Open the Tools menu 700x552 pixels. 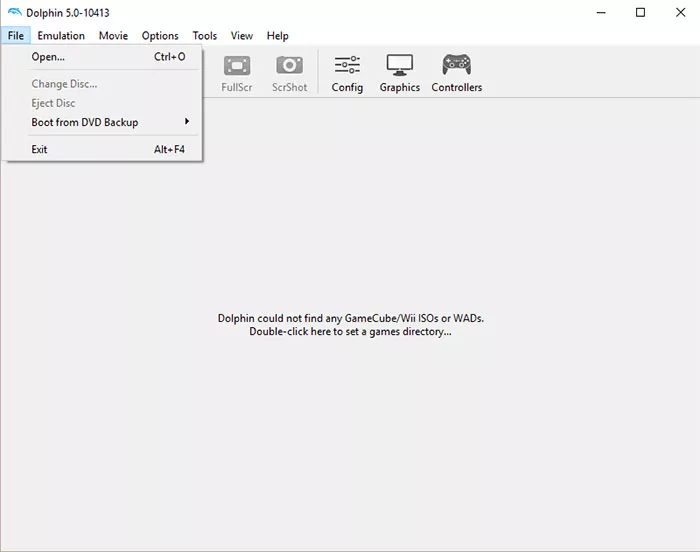click(204, 35)
